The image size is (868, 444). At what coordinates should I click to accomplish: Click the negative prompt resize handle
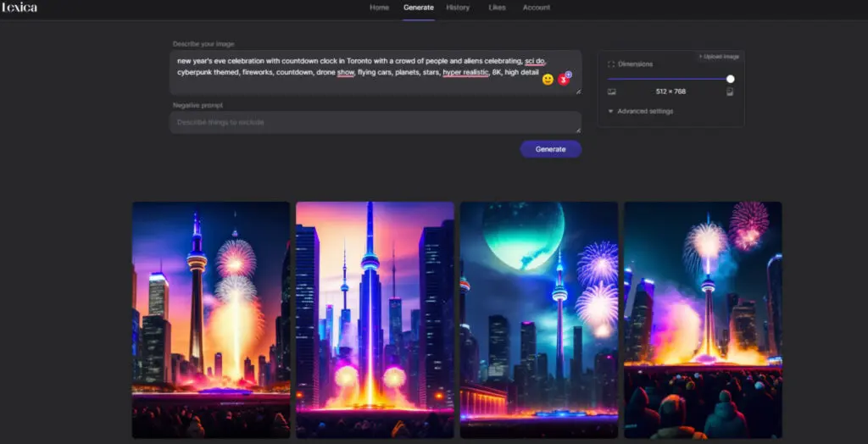tap(578, 130)
